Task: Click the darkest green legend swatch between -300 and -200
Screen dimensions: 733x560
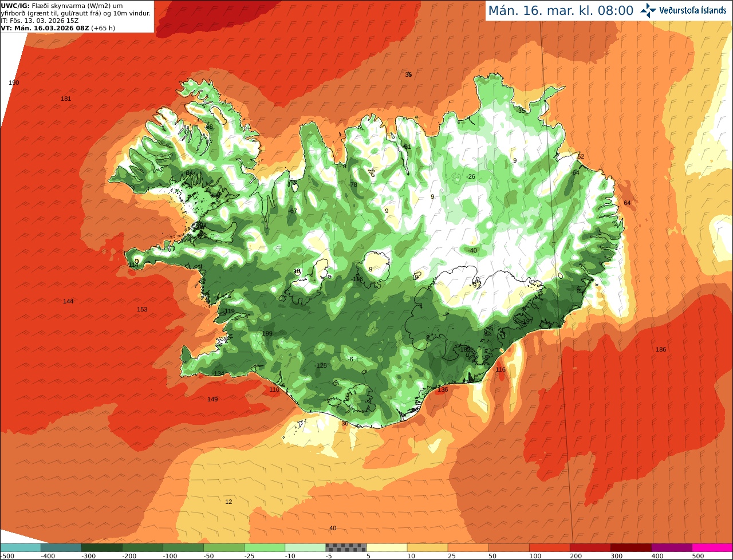Action: tap(102, 547)
